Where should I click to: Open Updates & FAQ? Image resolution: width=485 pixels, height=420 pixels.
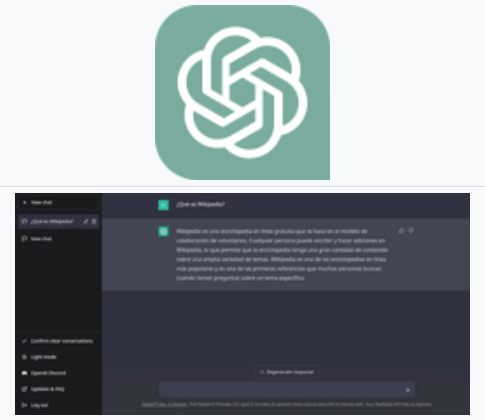coord(58,389)
